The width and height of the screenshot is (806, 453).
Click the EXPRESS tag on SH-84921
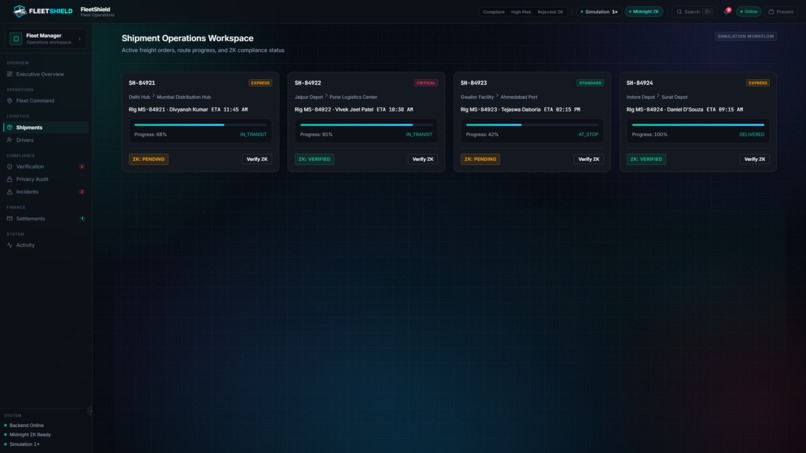click(260, 83)
